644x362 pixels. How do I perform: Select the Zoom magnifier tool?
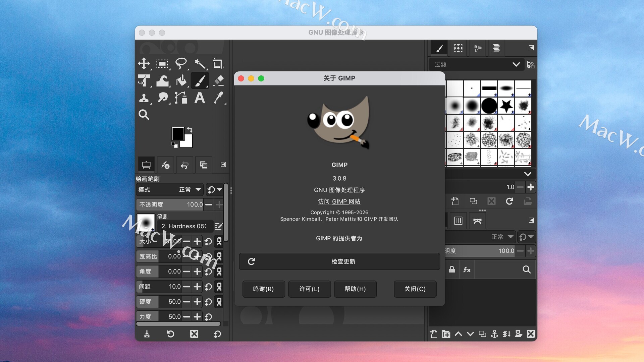(x=144, y=115)
